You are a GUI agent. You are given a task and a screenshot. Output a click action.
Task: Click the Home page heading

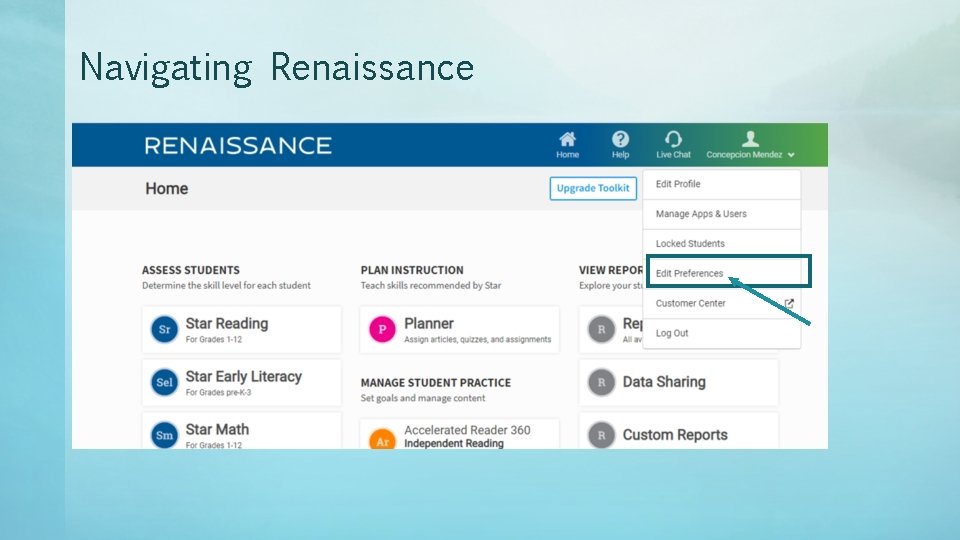pos(167,189)
